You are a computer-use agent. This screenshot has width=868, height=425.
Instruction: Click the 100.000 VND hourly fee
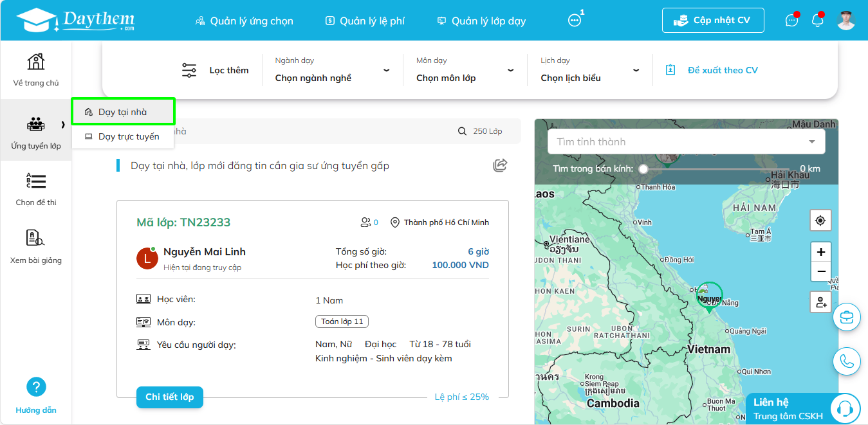[460, 265]
